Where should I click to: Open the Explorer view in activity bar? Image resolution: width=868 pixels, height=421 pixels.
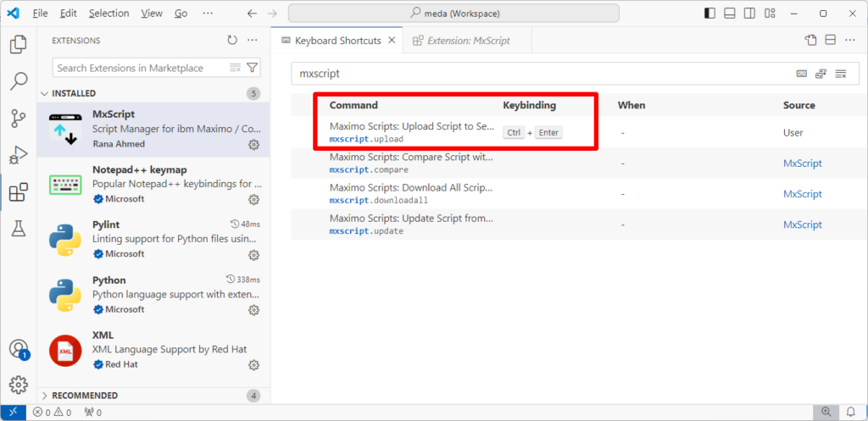pos(19,44)
